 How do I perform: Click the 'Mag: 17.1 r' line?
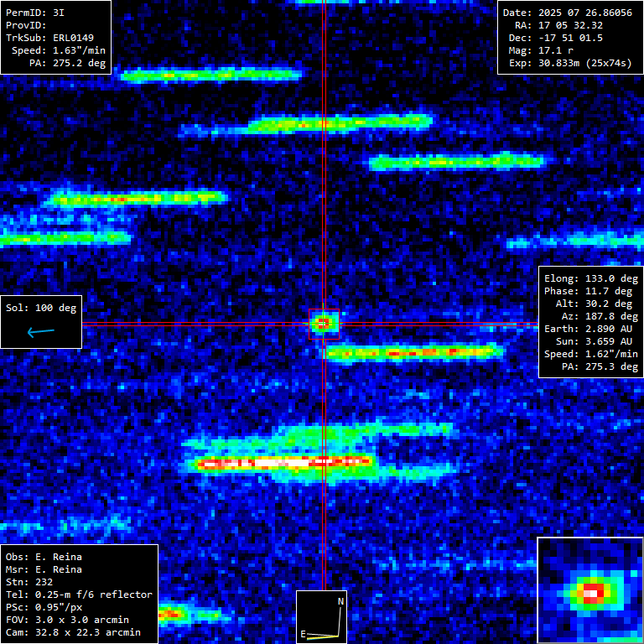pyautogui.click(x=541, y=50)
